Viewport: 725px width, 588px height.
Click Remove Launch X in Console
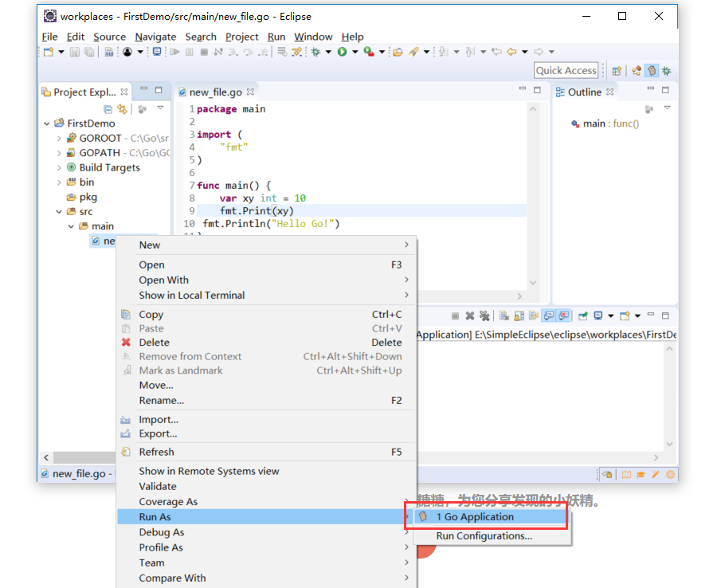click(470, 316)
